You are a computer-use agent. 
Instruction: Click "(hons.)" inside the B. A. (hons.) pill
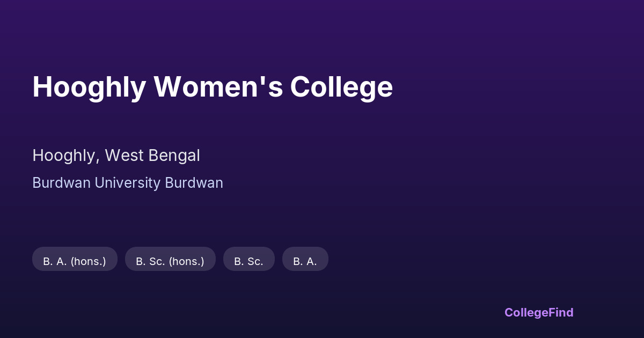(x=89, y=261)
